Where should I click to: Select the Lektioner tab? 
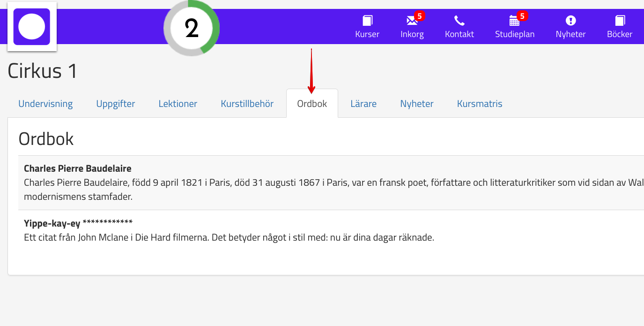point(178,104)
